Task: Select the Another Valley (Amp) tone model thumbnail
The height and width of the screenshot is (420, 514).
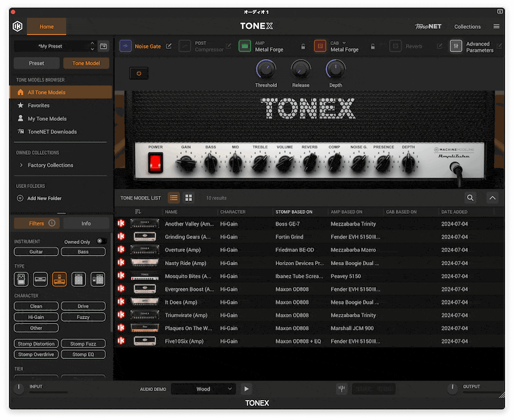Action: click(145, 223)
